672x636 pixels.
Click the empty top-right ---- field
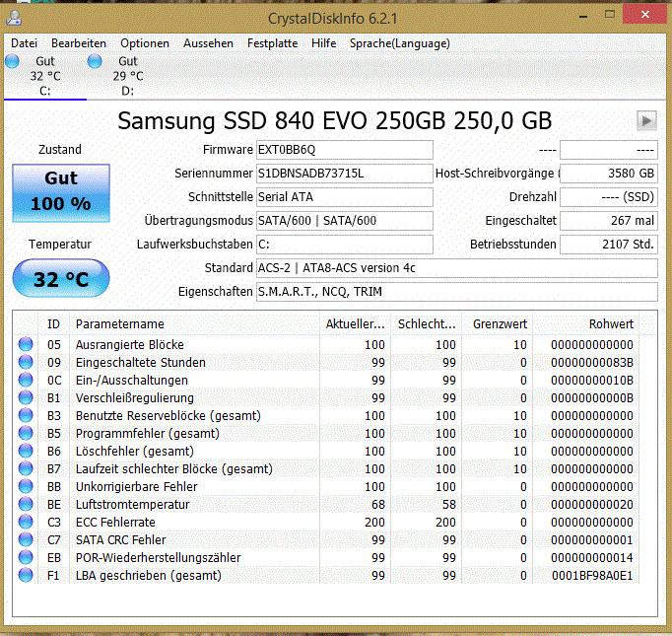point(609,150)
